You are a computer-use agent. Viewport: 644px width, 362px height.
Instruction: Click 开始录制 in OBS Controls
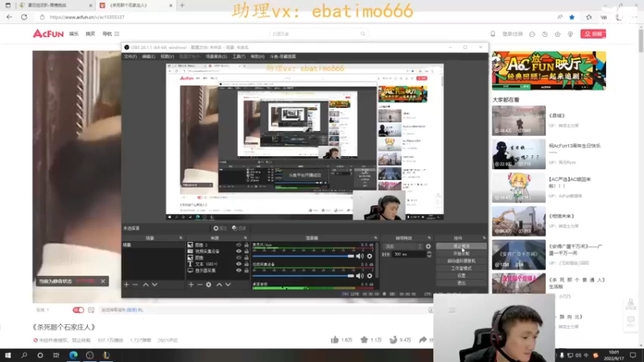click(x=461, y=253)
